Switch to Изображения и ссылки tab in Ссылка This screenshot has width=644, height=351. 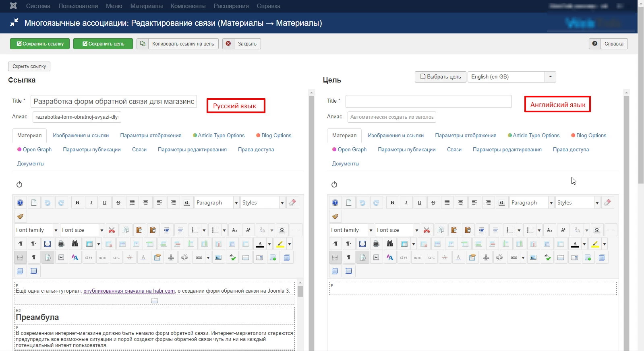[x=81, y=136]
